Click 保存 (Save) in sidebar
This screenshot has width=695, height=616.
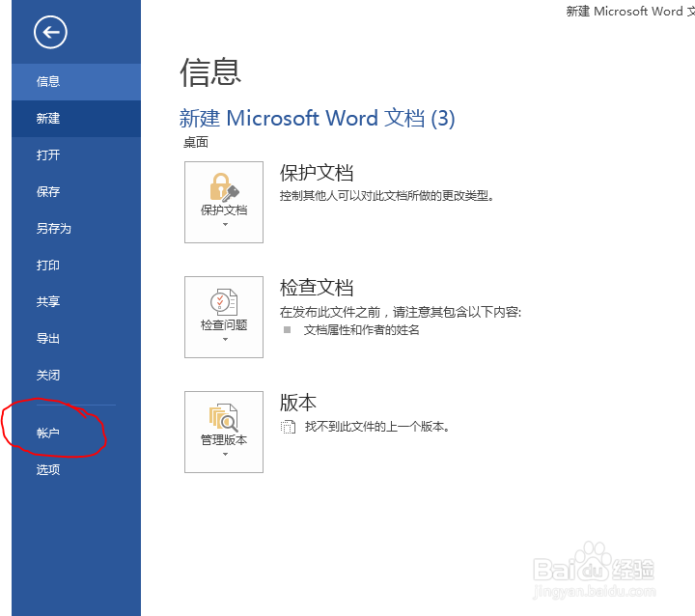click(76, 191)
